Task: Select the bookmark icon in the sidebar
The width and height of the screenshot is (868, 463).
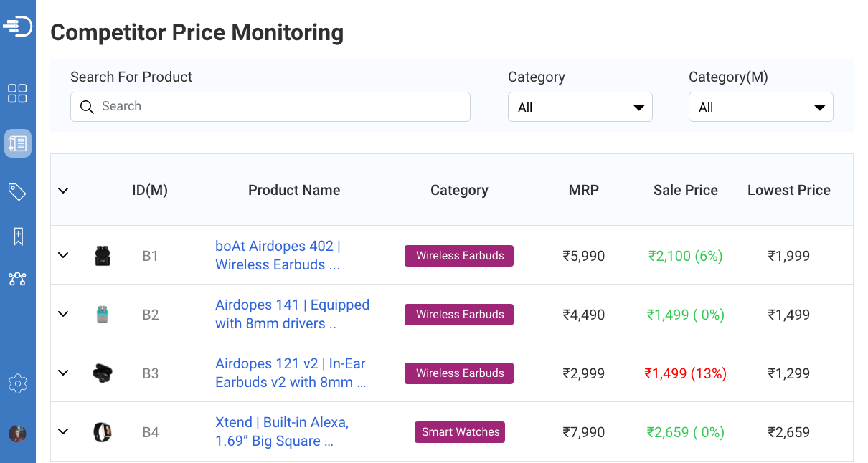Action: tap(17, 236)
